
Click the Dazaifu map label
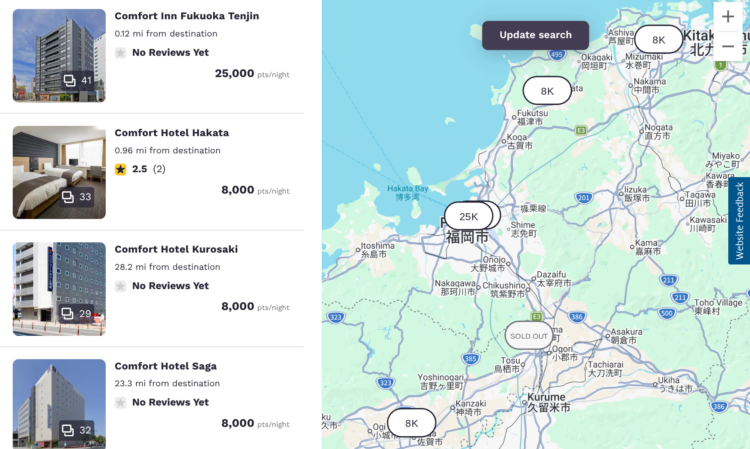point(553,279)
